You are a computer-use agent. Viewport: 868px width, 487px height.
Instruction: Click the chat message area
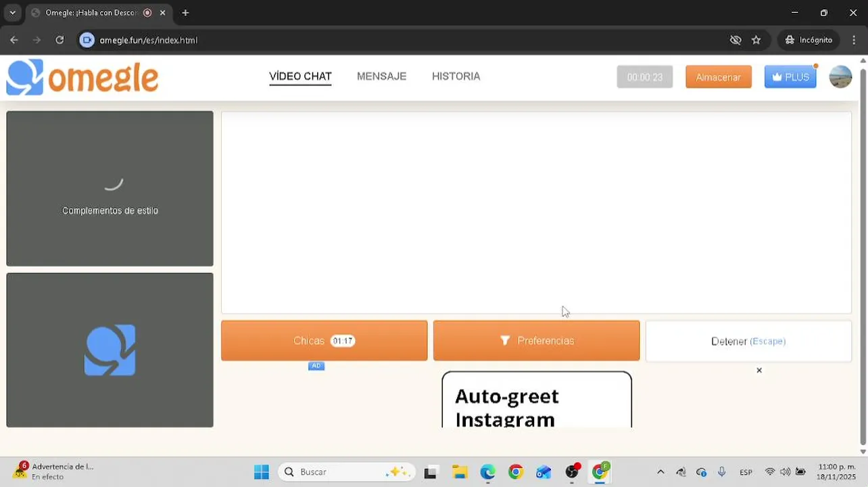click(x=536, y=212)
